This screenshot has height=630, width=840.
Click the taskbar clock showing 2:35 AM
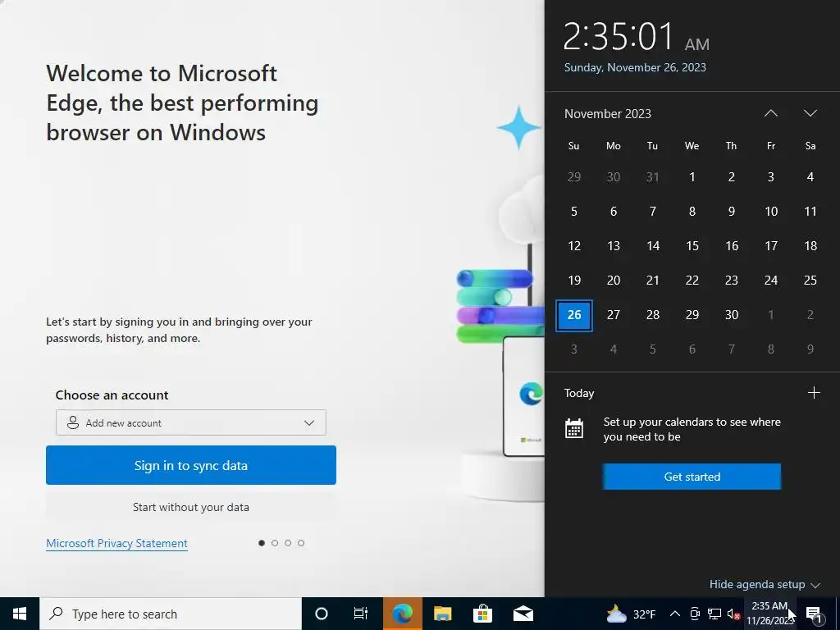point(769,614)
